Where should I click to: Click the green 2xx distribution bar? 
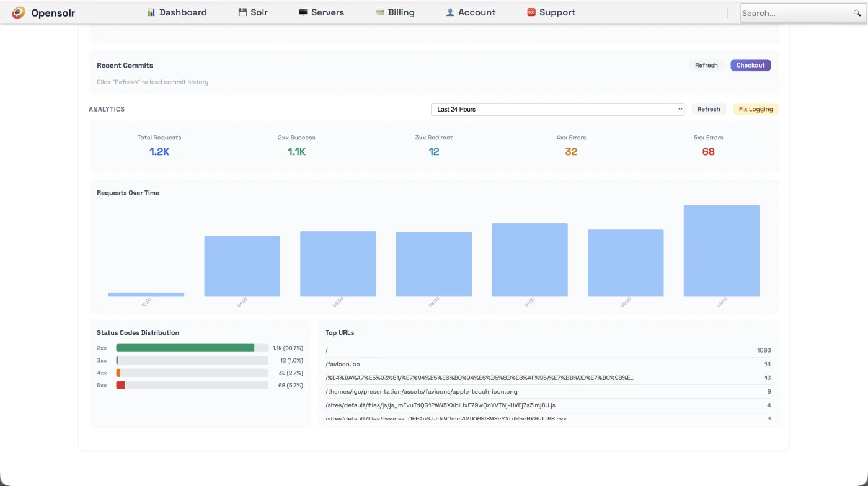point(186,348)
